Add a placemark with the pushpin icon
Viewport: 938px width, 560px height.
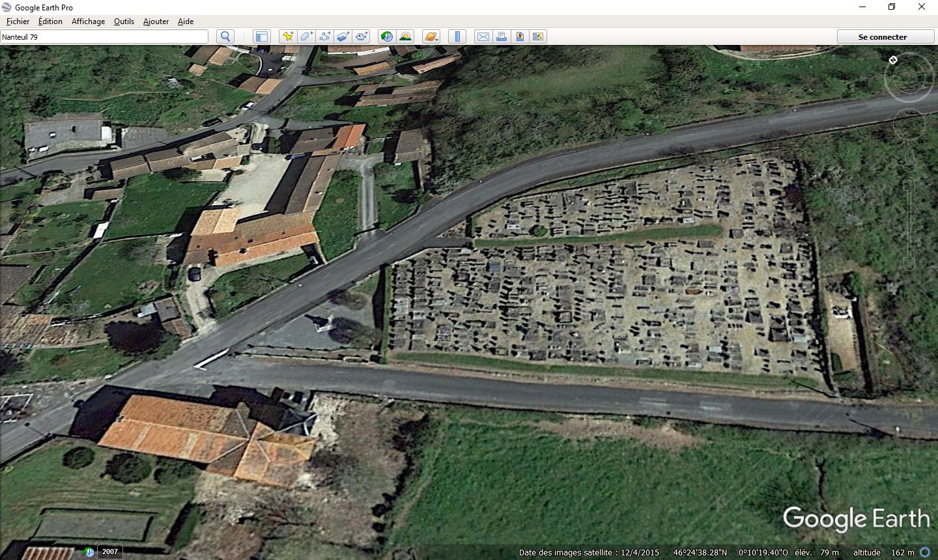(x=288, y=36)
